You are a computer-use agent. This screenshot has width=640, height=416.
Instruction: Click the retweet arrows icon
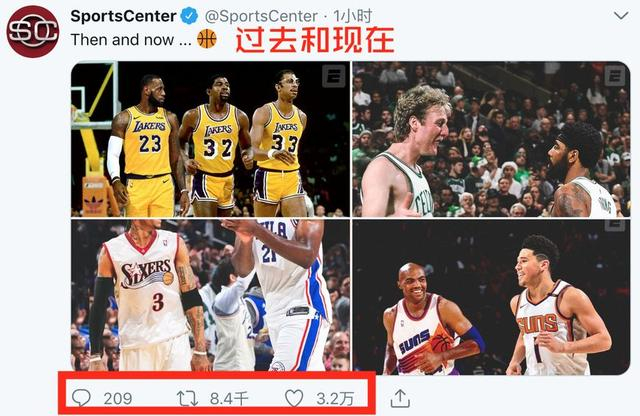click(x=187, y=398)
